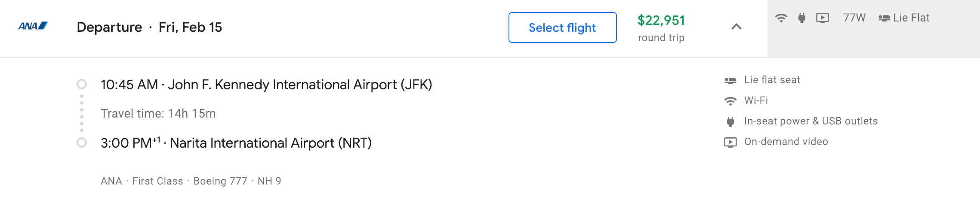This screenshot has width=980, height=200.
Task: Collapse the flight details chevron
Action: [x=736, y=27]
